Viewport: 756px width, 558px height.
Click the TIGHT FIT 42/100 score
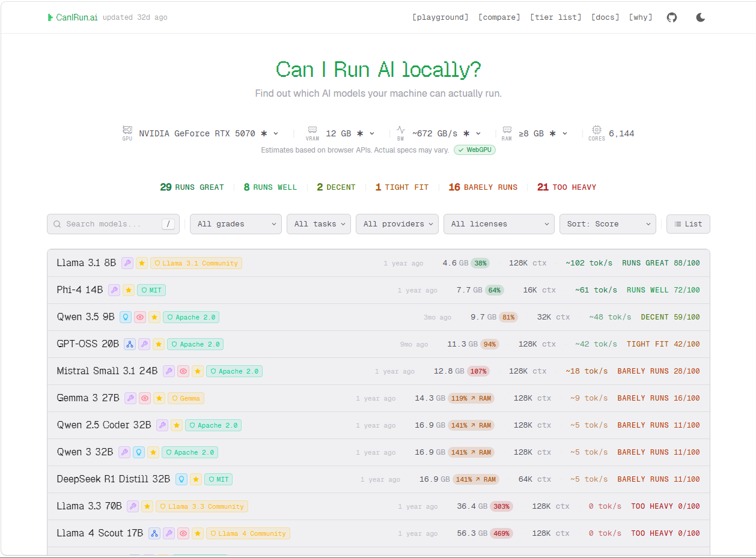point(663,344)
